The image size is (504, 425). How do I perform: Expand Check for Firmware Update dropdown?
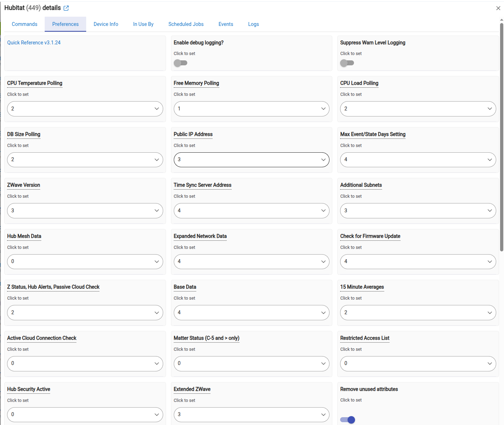click(418, 262)
